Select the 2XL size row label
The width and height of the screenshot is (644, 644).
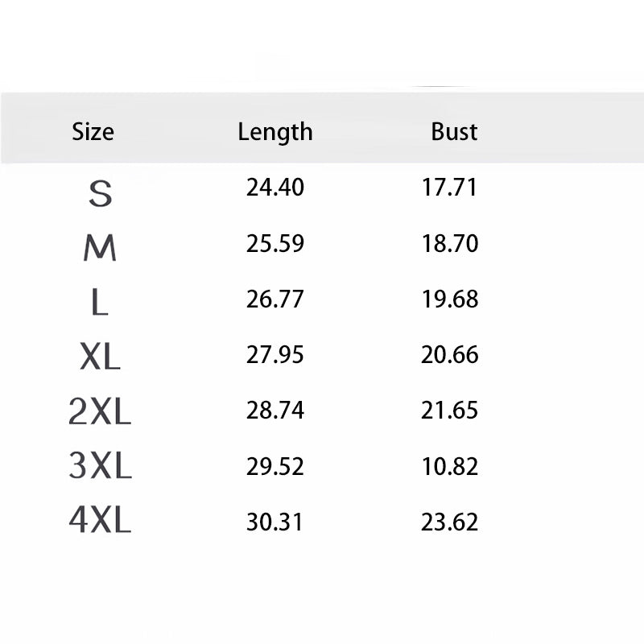pos(100,411)
